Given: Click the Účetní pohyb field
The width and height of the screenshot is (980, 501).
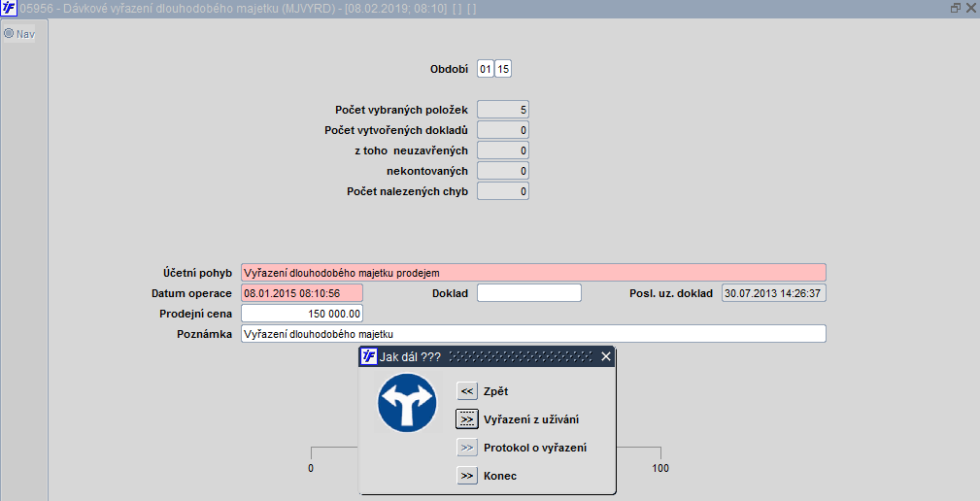Looking at the screenshot, I should coord(534,273).
